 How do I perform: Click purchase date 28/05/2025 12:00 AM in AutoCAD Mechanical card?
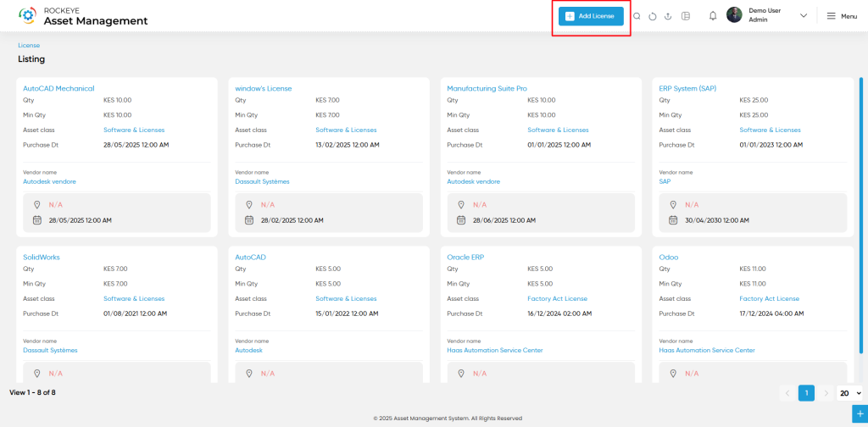(135, 145)
